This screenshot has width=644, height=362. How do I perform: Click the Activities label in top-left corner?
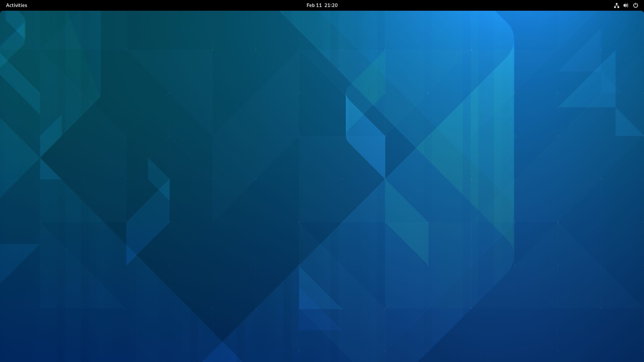tap(16, 5)
